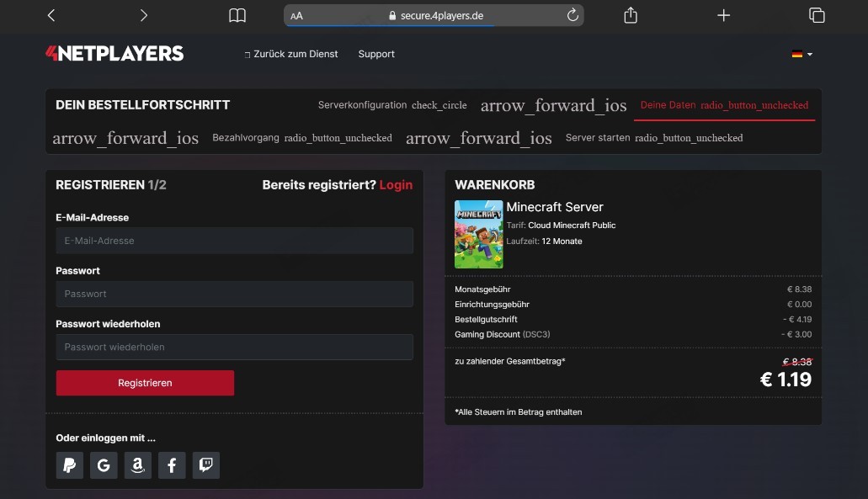
Task: Log in using the Google icon
Action: pos(104,464)
